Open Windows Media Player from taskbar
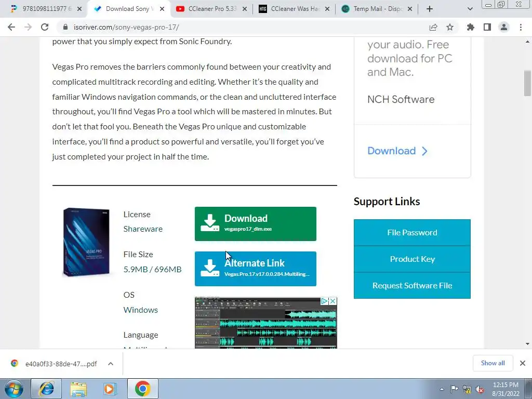532x399 pixels. coord(110,389)
